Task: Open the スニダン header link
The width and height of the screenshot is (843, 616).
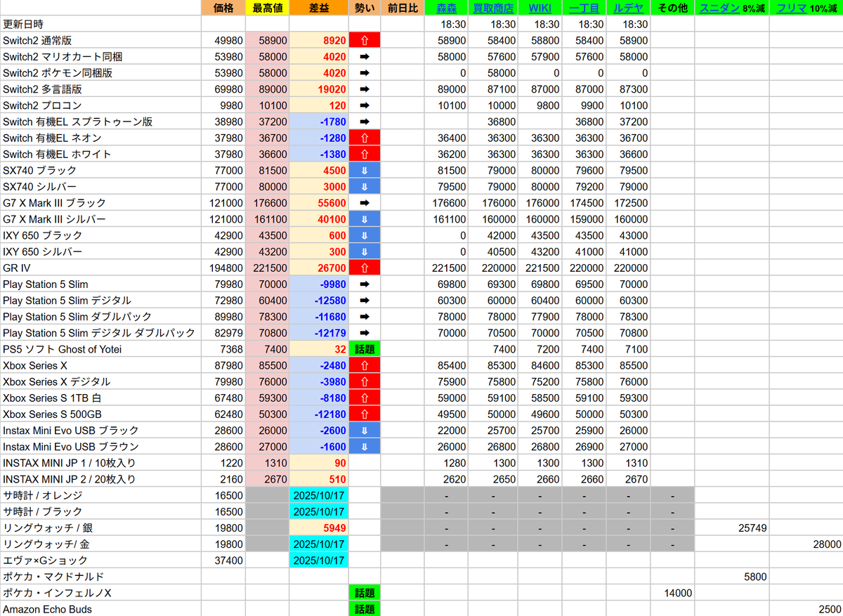Action: [x=719, y=8]
